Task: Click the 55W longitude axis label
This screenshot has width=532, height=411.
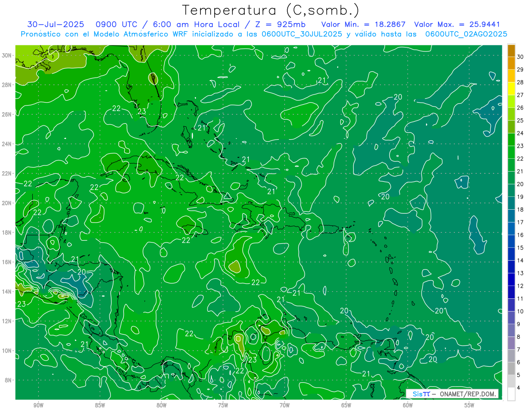Action: 469,405
